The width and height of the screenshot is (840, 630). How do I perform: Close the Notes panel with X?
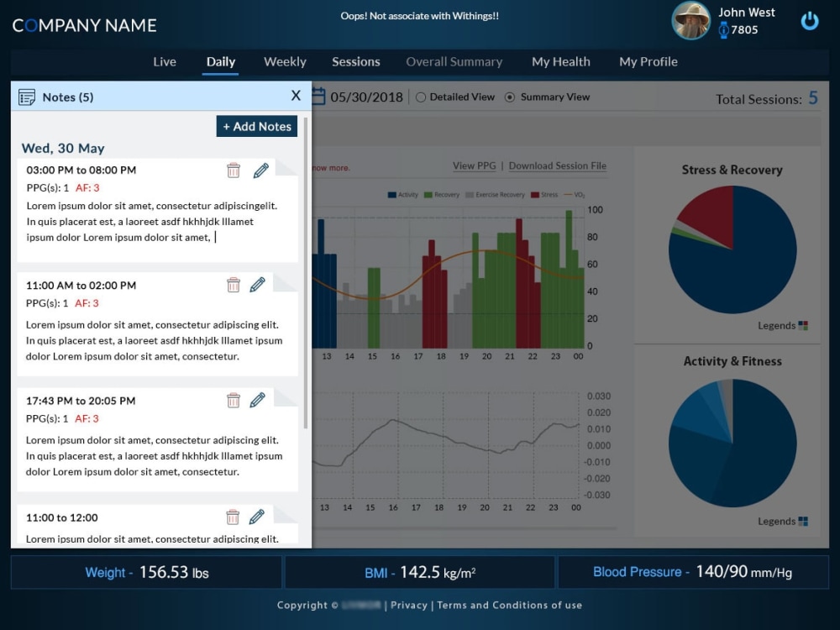296,96
